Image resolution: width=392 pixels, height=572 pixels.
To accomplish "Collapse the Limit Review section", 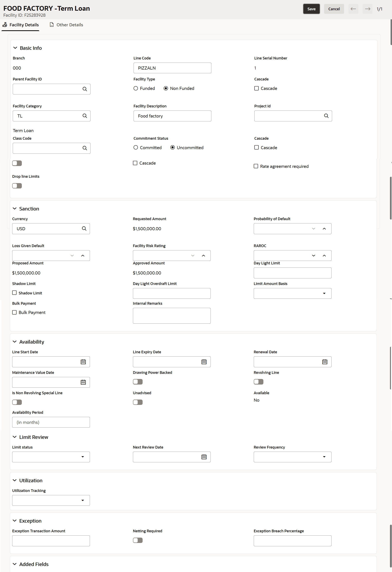I will click(15, 437).
